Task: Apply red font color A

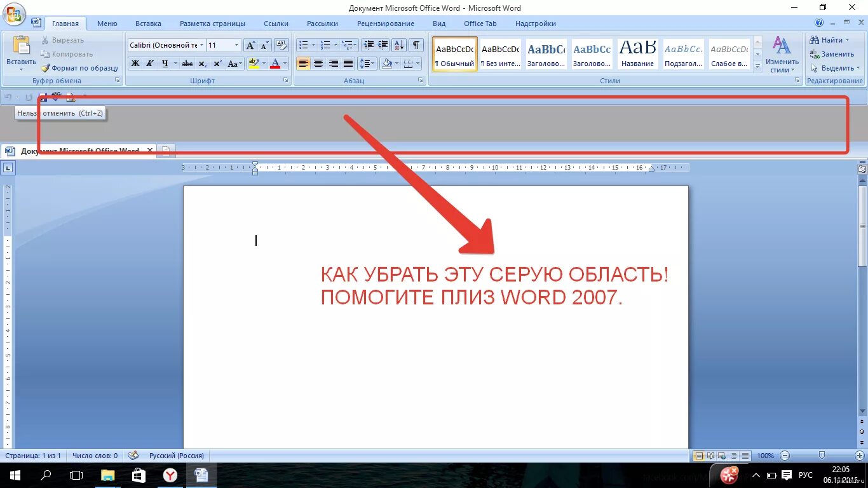Action: click(275, 64)
